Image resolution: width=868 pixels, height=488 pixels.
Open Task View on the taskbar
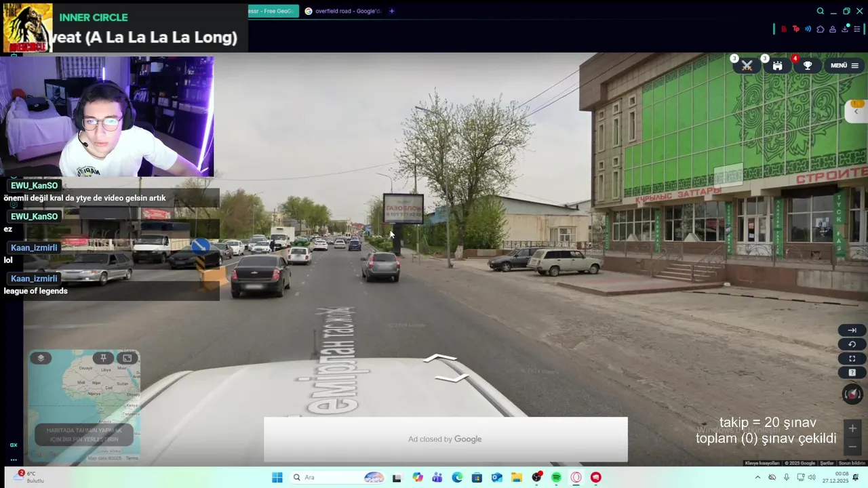[397, 478]
